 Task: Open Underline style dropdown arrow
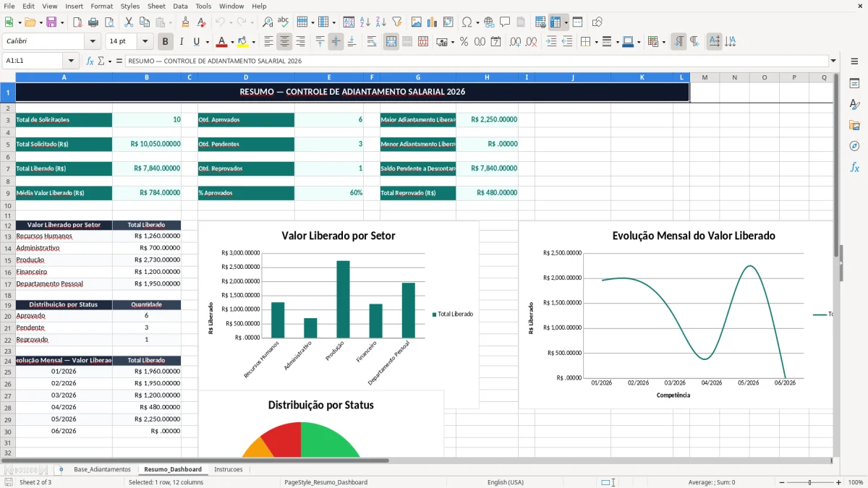pyautogui.click(x=207, y=42)
